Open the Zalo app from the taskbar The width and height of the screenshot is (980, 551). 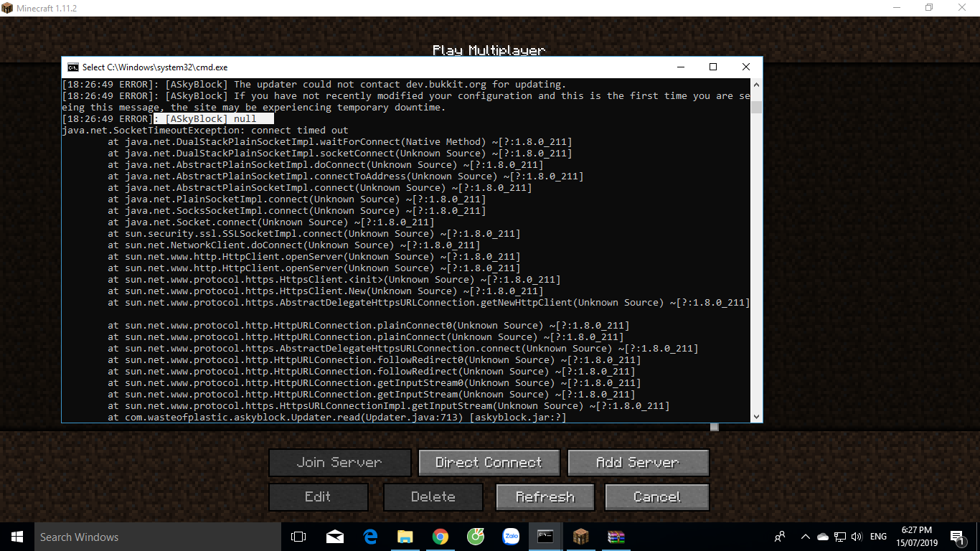[x=511, y=537]
